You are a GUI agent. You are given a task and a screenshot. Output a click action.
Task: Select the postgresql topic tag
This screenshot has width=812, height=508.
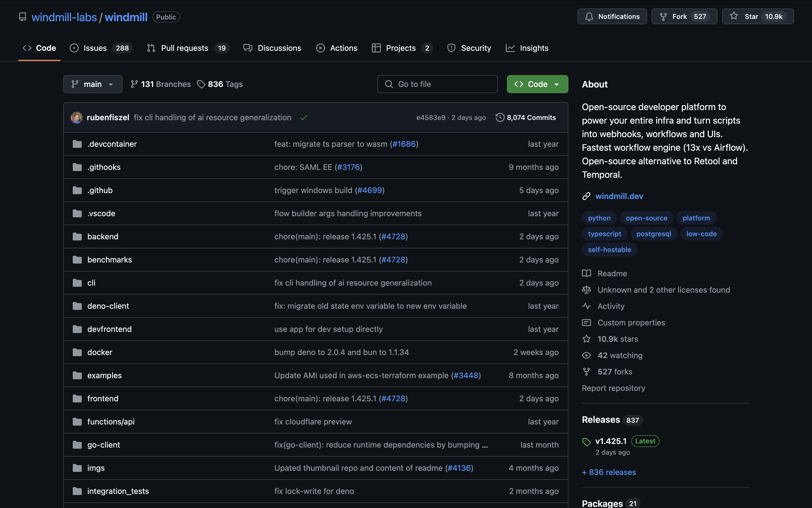coord(654,234)
